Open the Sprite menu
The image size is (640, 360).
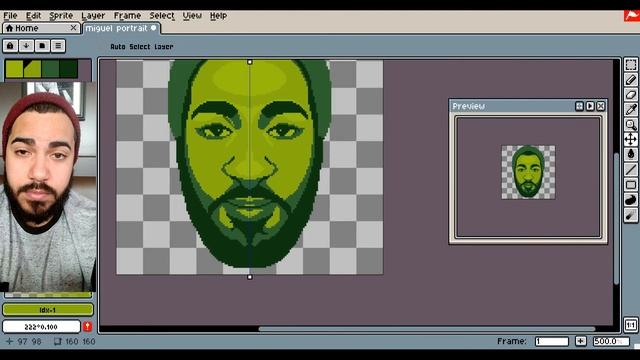(x=61, y=16)
